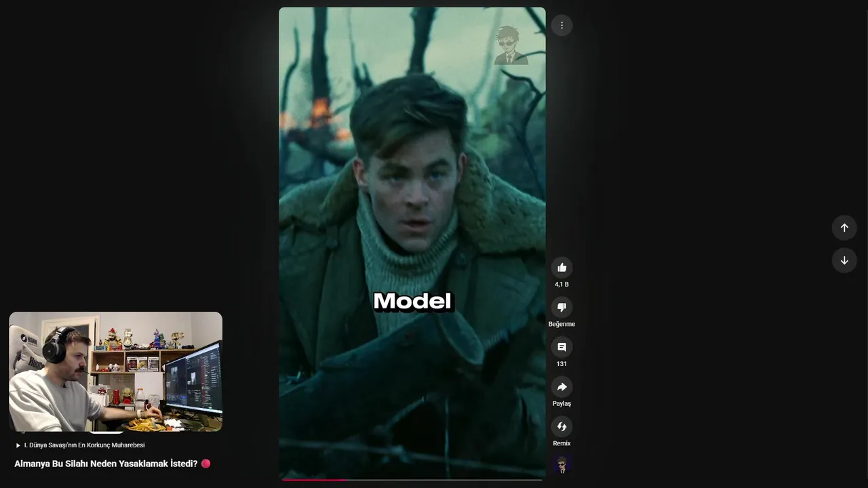Click the Beğenme dislike label
The width and height of the screenshot is (868, 488).
pyautogui.click(x=561, y=324)
